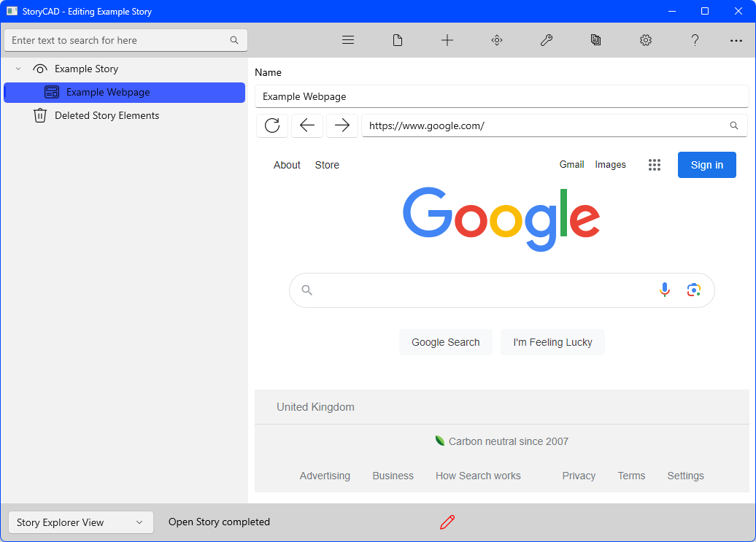The height and width of the screenshot is (542, 756).
Task: Click the eye icon beside Example Story
Action: pyautogui.click(x=40, y=69)
